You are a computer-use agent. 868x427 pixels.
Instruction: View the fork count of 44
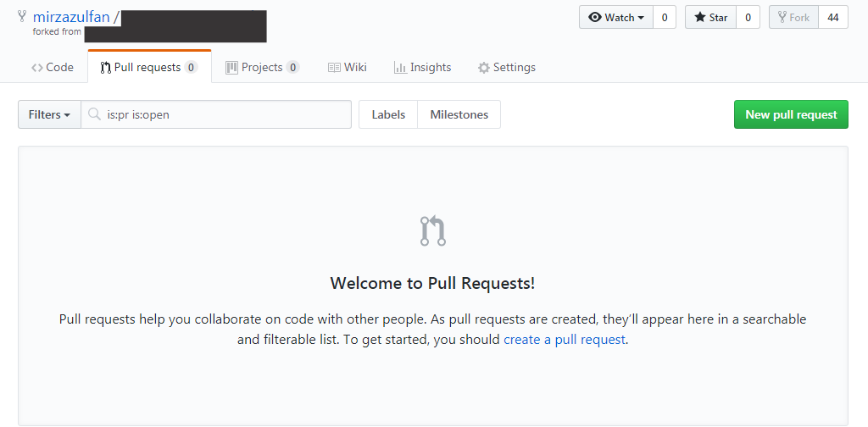tap(833, 17)
